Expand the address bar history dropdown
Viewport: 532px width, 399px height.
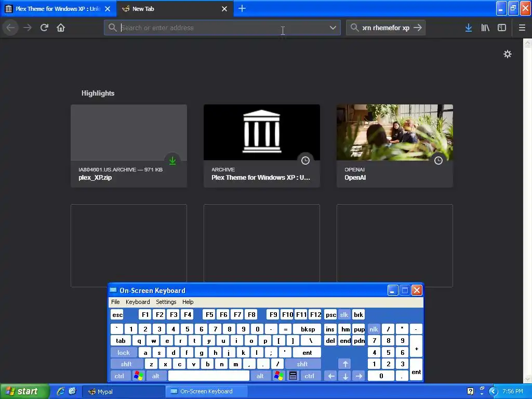(333, 28)
